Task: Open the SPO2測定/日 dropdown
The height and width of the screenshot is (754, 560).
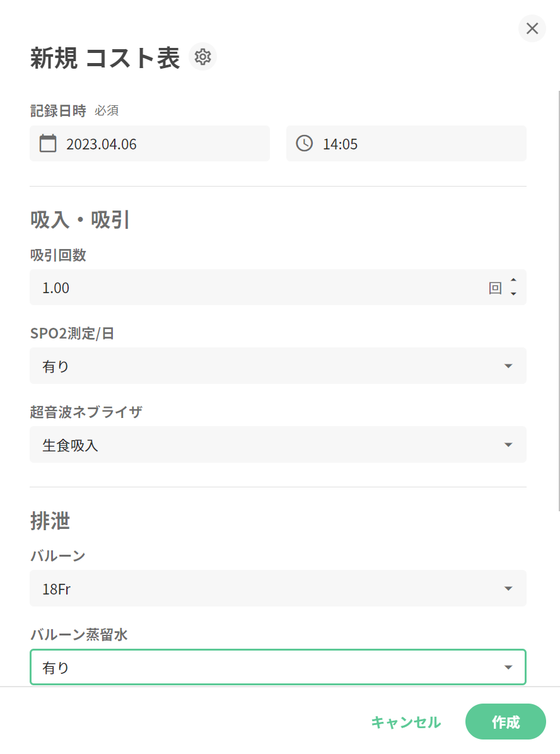Action: point(277,366)
